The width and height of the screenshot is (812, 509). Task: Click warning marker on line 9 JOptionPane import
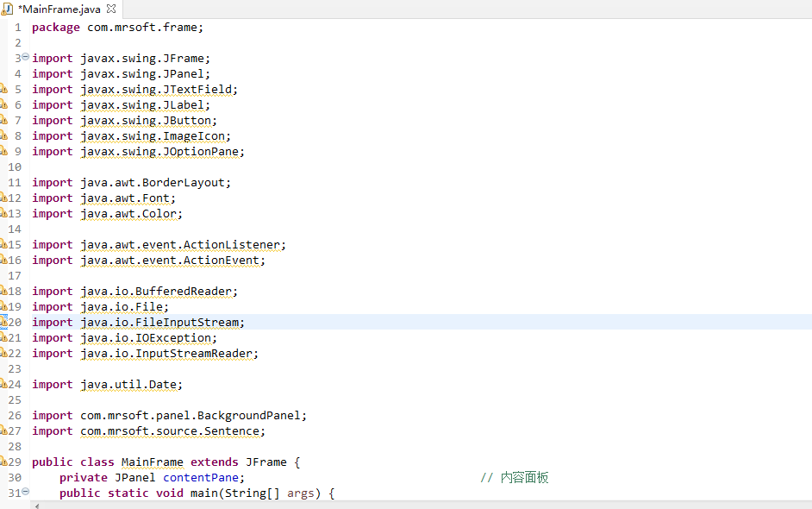3,151
